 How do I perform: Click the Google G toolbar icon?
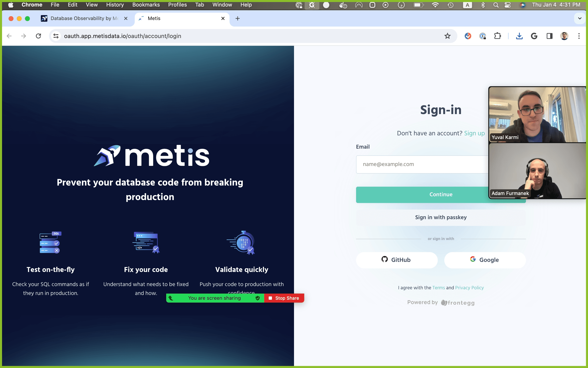tap(534, 36)
